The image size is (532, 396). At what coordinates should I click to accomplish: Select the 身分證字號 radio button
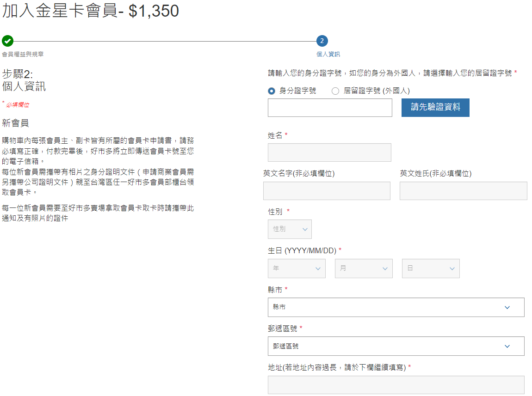272,91
